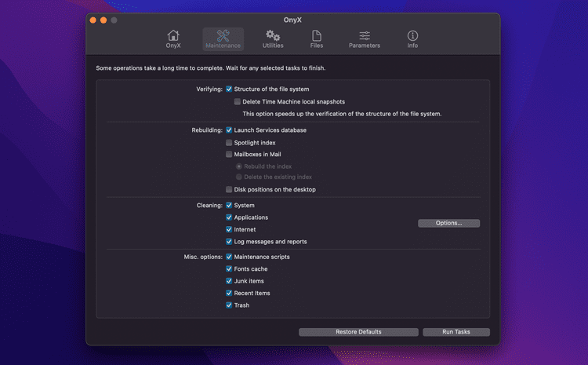Open the OnyX home icon
This screenshot has height=365, width=588.
(x=173, y=35)
